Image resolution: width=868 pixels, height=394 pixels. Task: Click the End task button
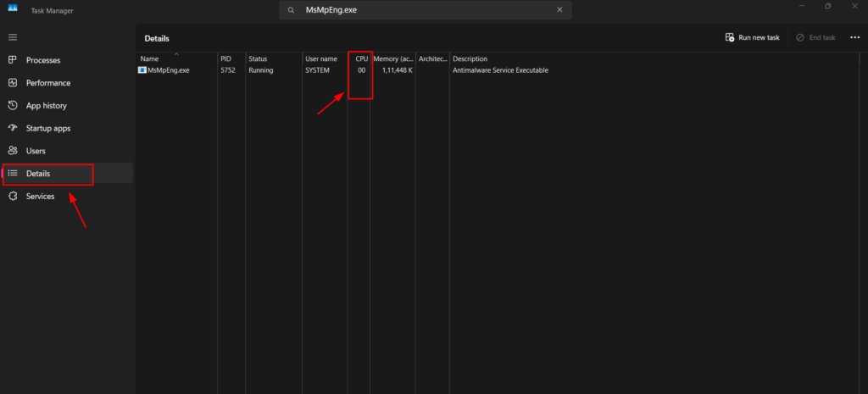[815, 37]
